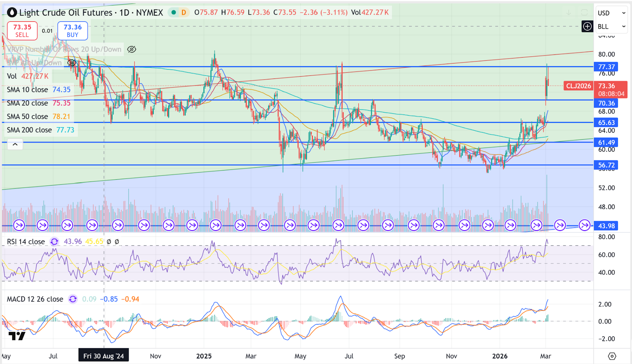This screenshot has height=364, width=632.
Task: Collapse the indicator legend with chevron
Action: (15, 144)
